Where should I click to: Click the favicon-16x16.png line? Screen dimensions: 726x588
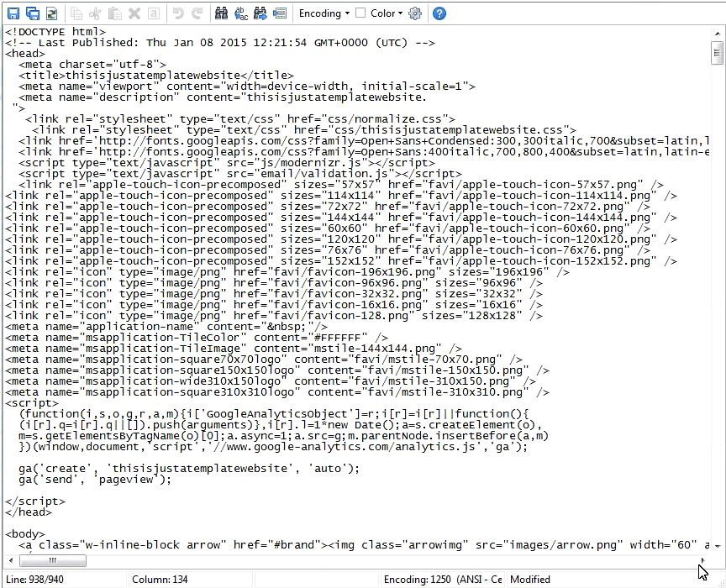(x=274, y=305)
